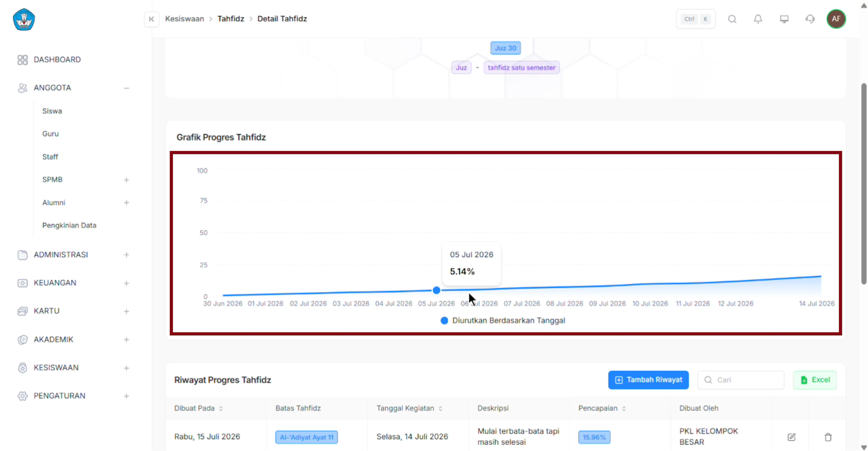The width and height of the screenshot is (868, 451).
Task: Click the Selasa, 14 Juli 2026 cell
Action: (x=412, y=437)
